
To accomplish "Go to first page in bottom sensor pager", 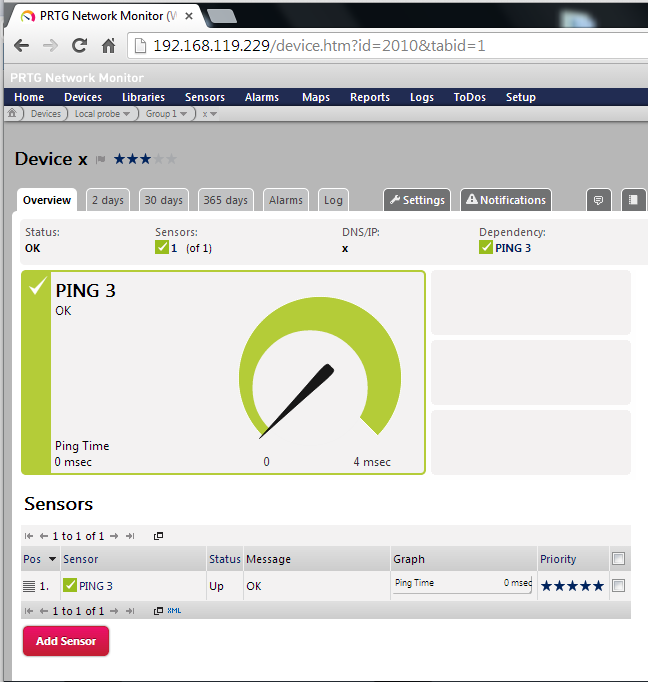I will (29, 611).
